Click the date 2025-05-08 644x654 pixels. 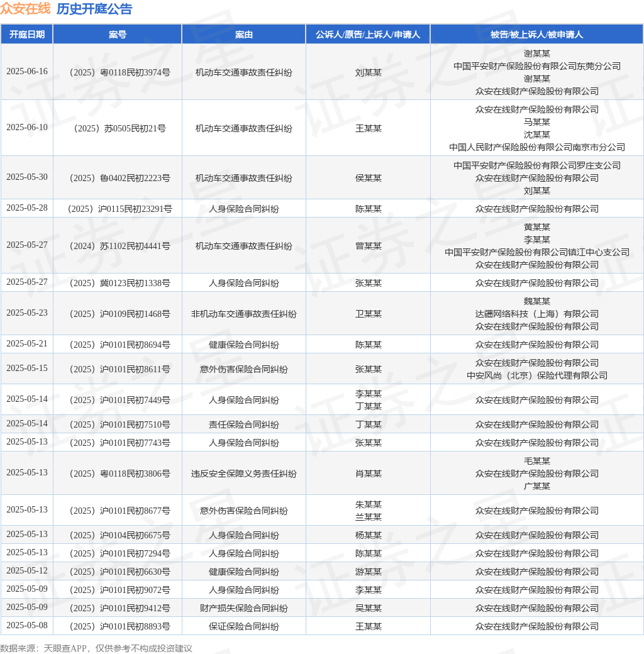point(27,626)
